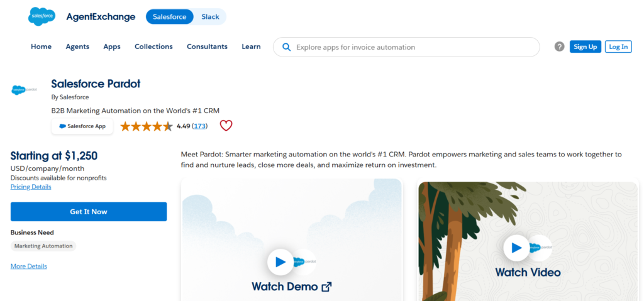Screen dimensions: 644x301
Task: Click the Sign Up button
Action: [586, 47]
